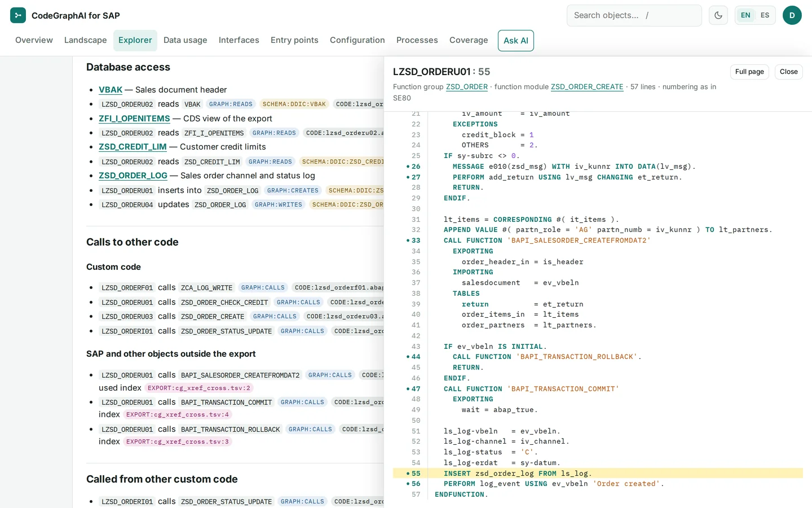Open code in Full page
The image size is (812, 508).
pyautogui.click(x=749, y=72)
